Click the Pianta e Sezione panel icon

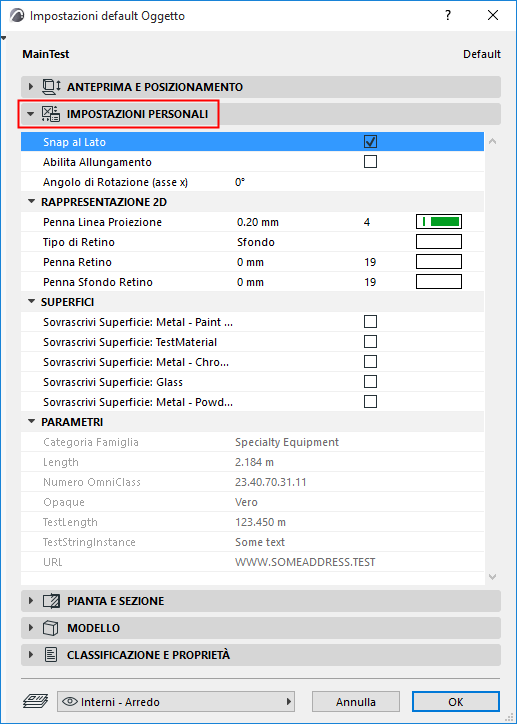(51, 601)
